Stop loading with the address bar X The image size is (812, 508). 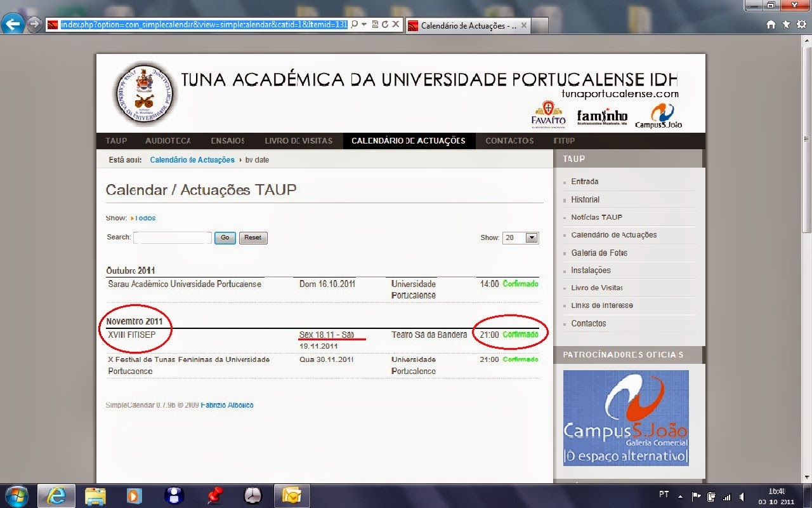(395, 25)
